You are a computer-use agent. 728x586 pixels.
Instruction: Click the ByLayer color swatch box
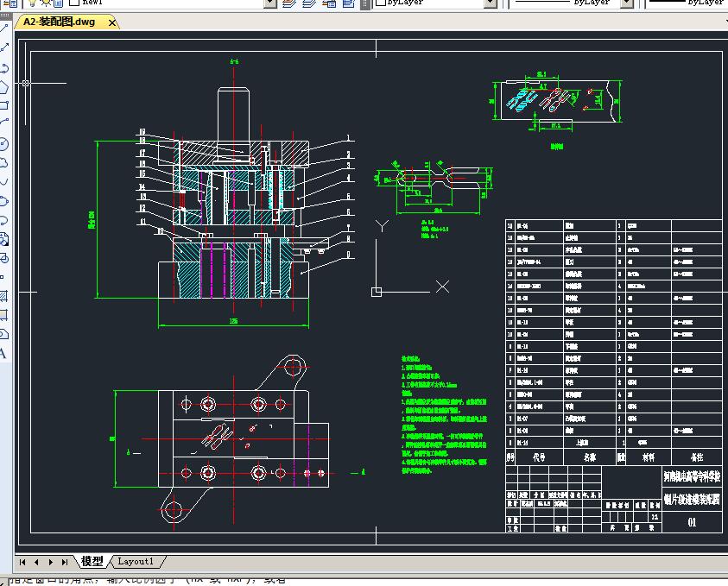(x=380, y=3)
